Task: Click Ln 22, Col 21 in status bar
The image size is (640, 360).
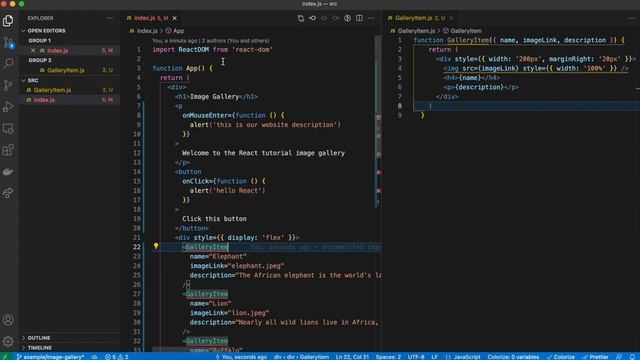Action: [352, 356]
